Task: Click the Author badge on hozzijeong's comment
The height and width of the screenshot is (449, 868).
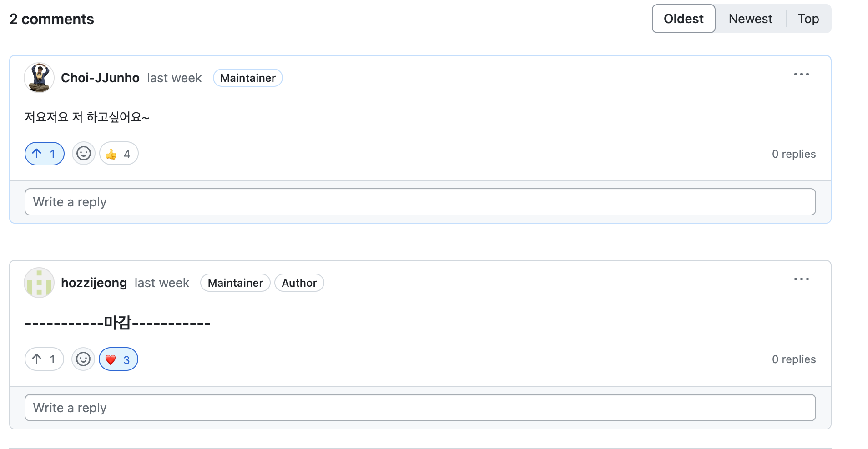Action: click(299, 283)
